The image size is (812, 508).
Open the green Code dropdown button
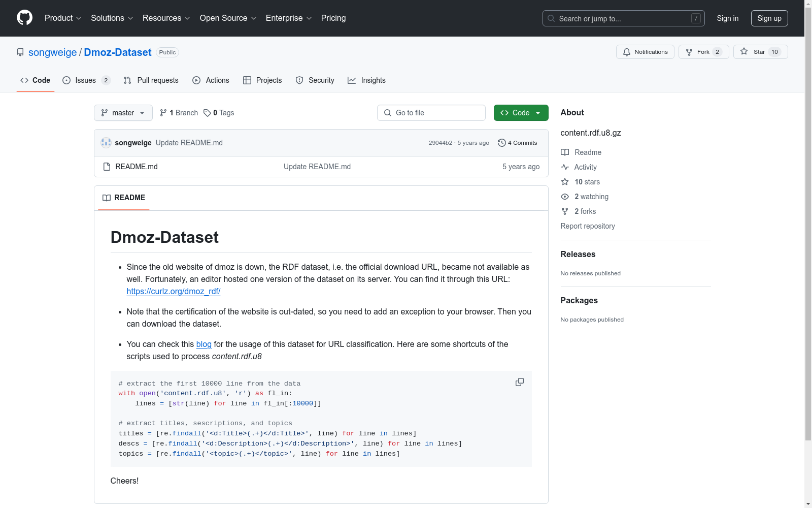tap(521, 113)
